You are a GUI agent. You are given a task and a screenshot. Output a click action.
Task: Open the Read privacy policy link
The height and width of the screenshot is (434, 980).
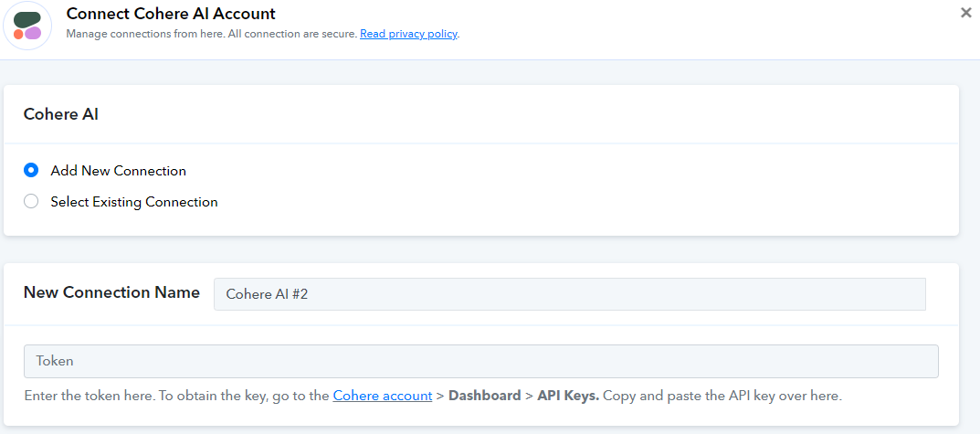pos(408,34)
